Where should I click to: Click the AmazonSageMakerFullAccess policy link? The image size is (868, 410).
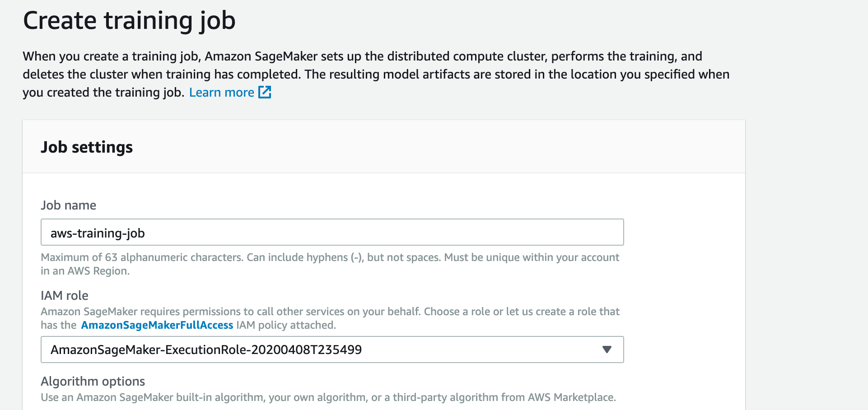tap(157, 325)
